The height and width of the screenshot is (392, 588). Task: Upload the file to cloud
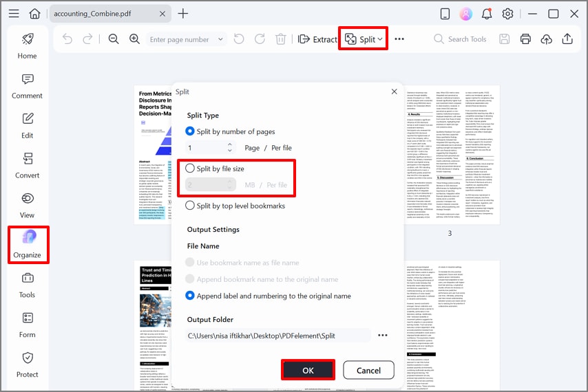click(547, 39)
